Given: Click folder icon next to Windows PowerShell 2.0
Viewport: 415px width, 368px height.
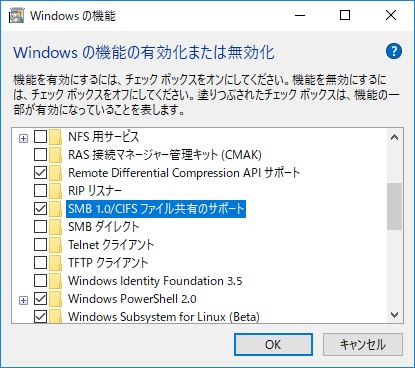Looking at the screenshot, I should coord(56,299).
